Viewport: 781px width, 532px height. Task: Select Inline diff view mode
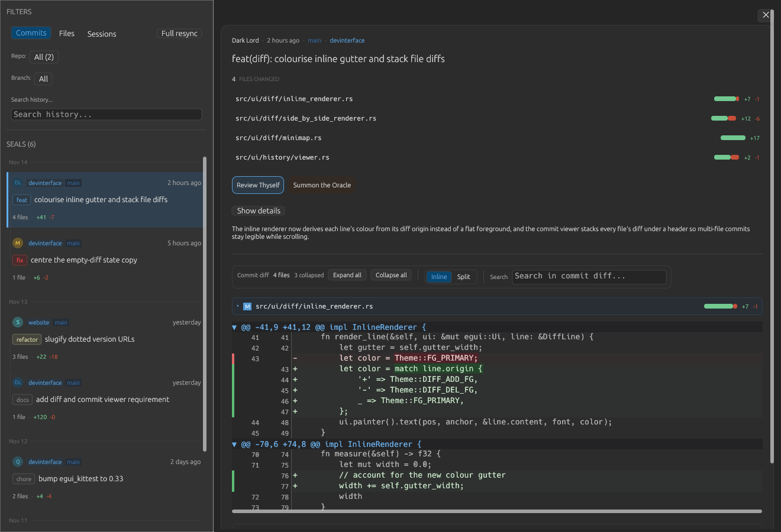[439, 277]
